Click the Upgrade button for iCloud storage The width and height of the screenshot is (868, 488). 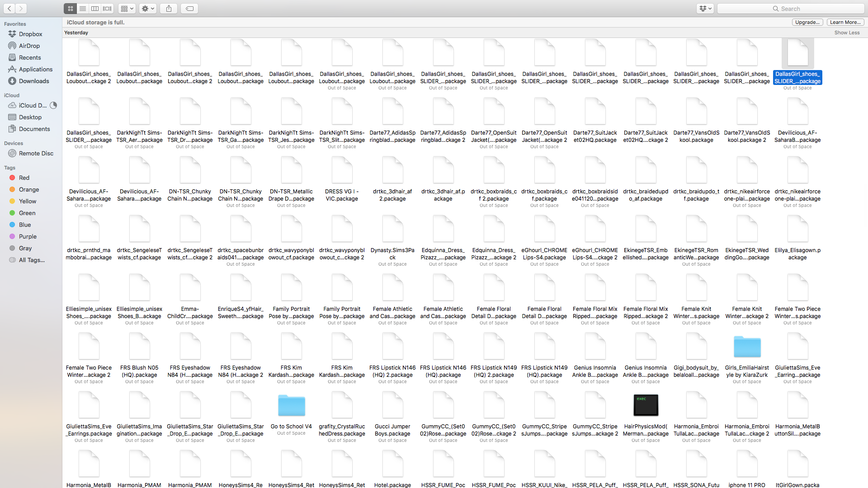coord(807,22)
